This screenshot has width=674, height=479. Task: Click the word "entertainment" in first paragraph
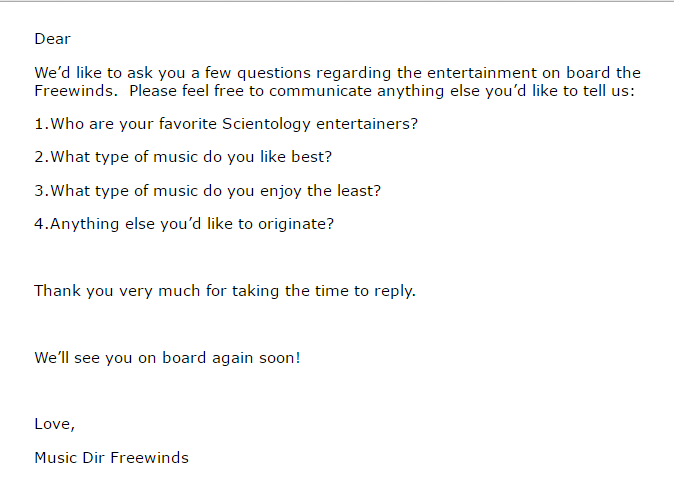[482, 73]
